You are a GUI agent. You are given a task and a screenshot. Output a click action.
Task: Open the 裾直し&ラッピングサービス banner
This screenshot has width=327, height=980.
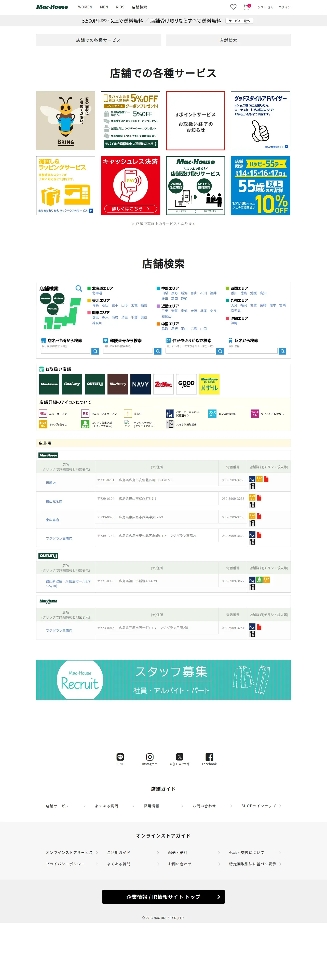[65, 186]
